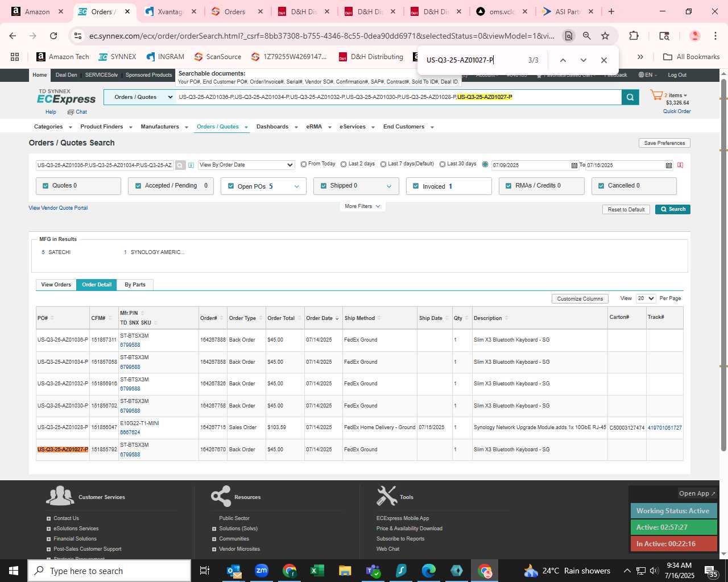Click the Windows taskbar search box

109,571
